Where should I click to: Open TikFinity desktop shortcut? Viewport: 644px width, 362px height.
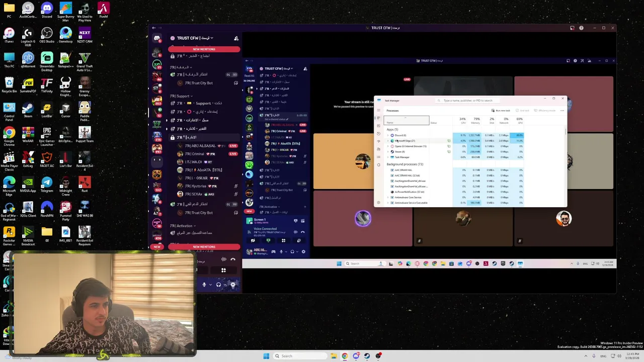coord(47,85)
